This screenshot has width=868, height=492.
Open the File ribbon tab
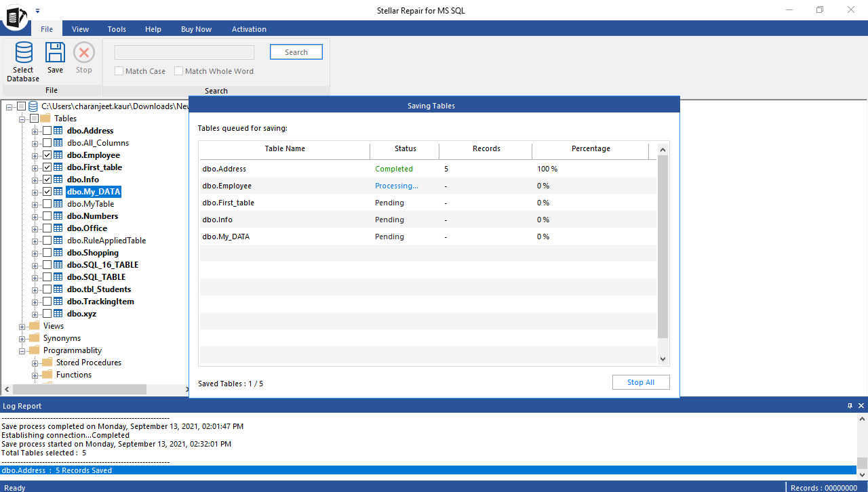click(47, 29)
